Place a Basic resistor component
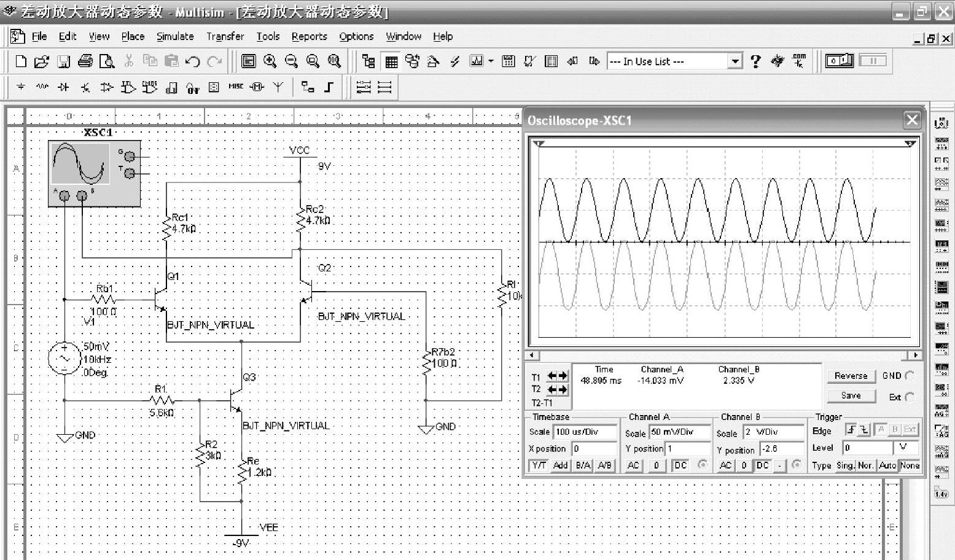This screenshot has width=955, height=560. [42, 87]
